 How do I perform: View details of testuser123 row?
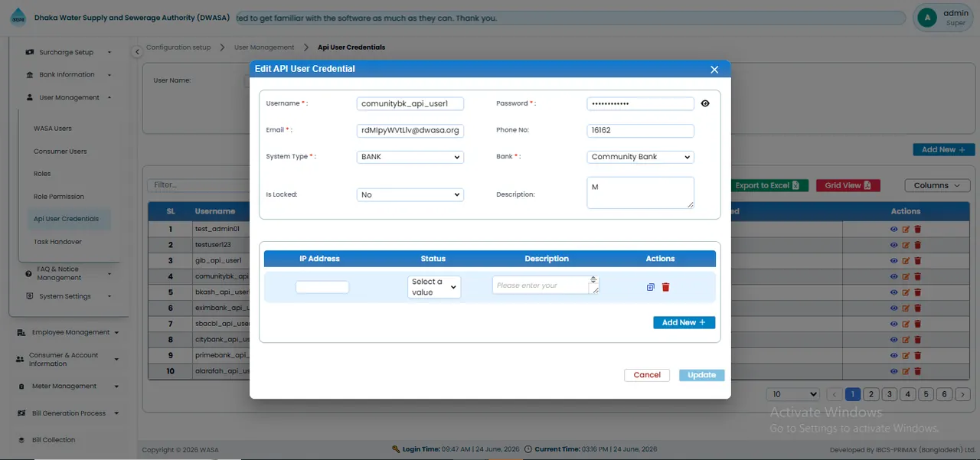(x=893, y=245)
